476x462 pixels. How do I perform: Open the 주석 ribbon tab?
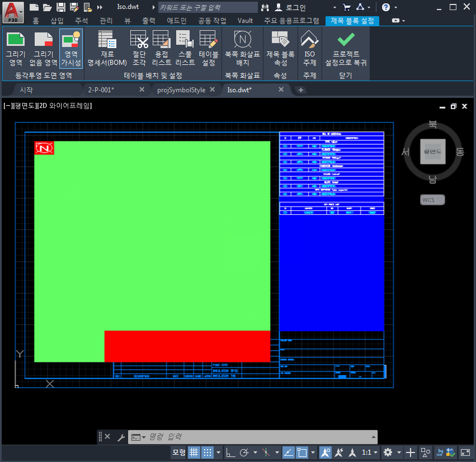(x=81, y=21)
